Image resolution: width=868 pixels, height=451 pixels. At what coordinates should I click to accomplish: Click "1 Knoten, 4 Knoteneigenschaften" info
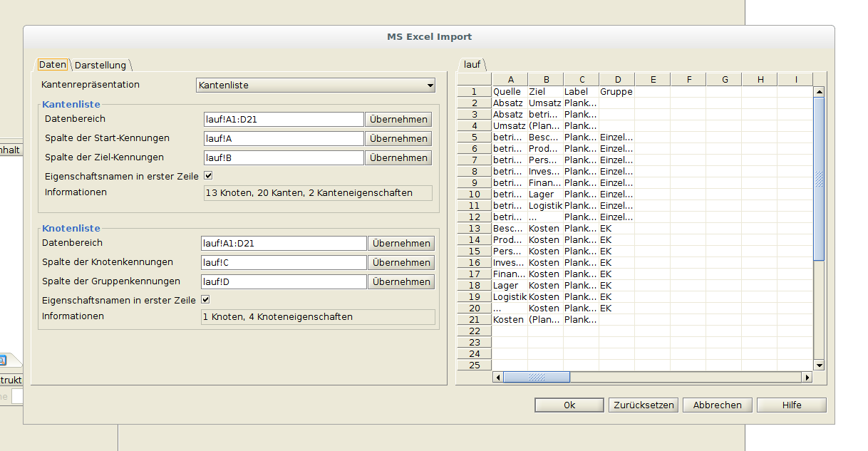point(318,317)
